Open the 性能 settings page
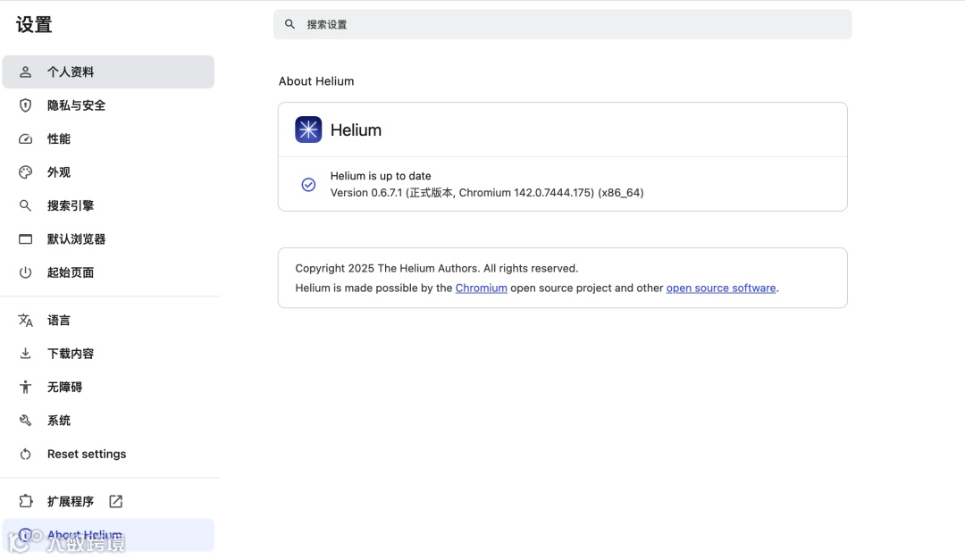This screenshot has width=965, height=560. (108, 139)
